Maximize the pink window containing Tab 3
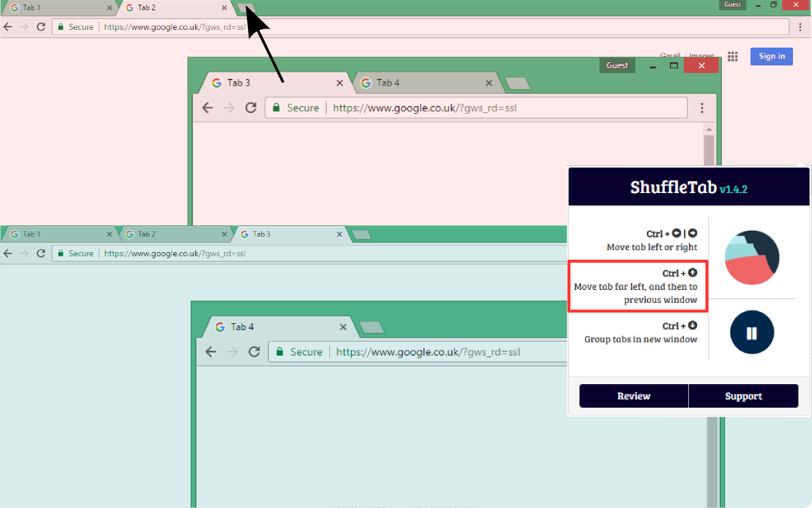This screenshot has height=508, width=812. [x=674, y=65]
